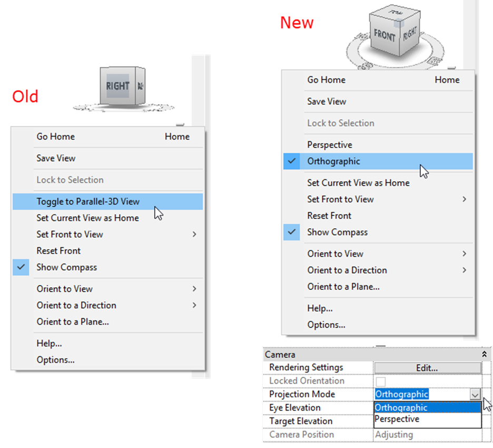Toggle Show Compass in the old menu
Screen dimensions: 493x448
[66, 267]
